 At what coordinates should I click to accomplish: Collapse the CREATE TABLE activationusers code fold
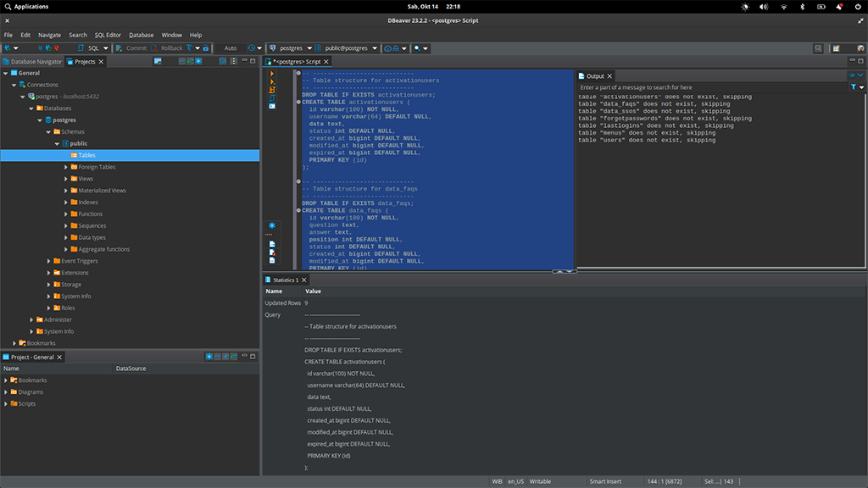[x=298, y=103]
